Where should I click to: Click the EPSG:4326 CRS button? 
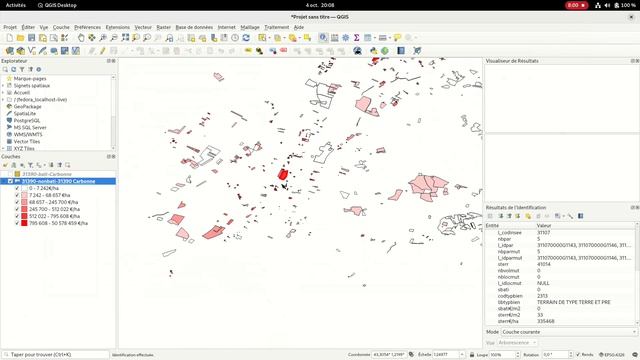point(612,355)
